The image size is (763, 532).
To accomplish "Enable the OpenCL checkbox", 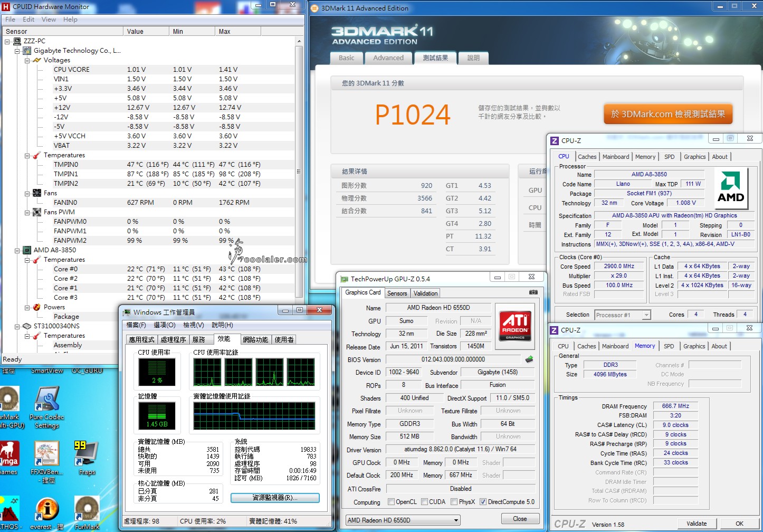I will (391, 502).
